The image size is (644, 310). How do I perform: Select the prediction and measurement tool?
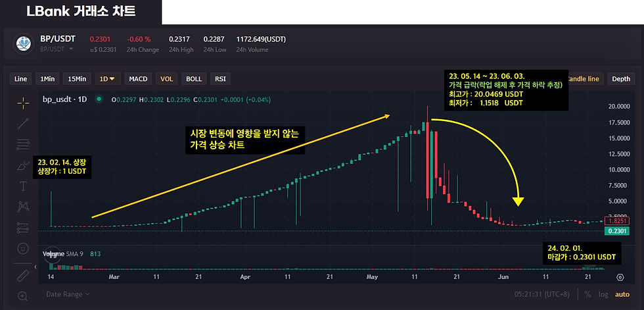point(23,227)
